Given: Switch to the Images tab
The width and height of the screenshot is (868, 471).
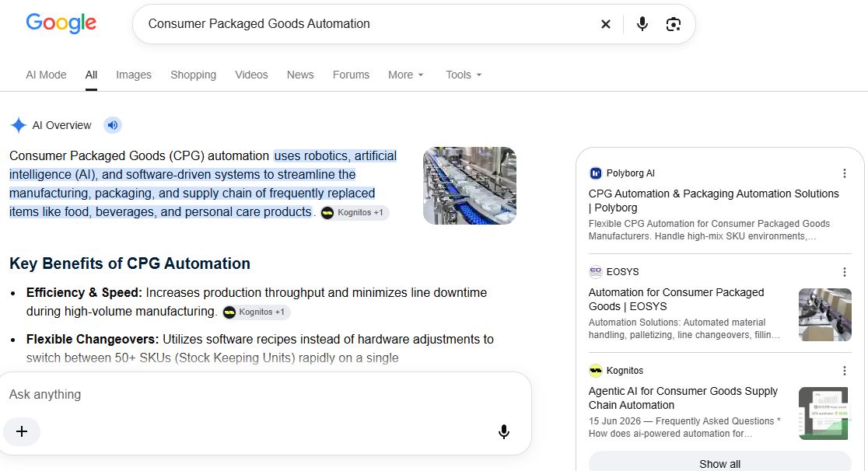Looking at the screenshot, I should (x=134, y=75).
